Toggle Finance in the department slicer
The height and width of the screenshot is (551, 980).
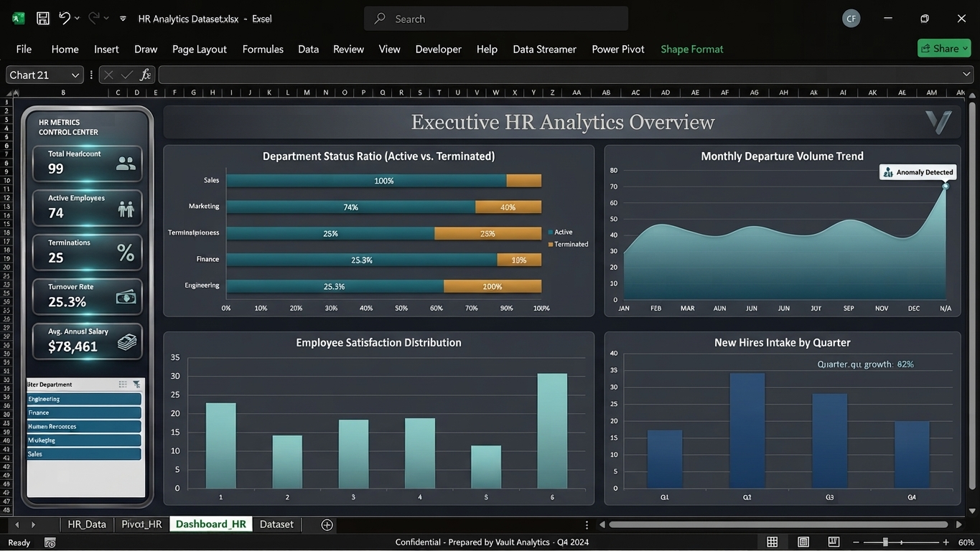(84, 413)
